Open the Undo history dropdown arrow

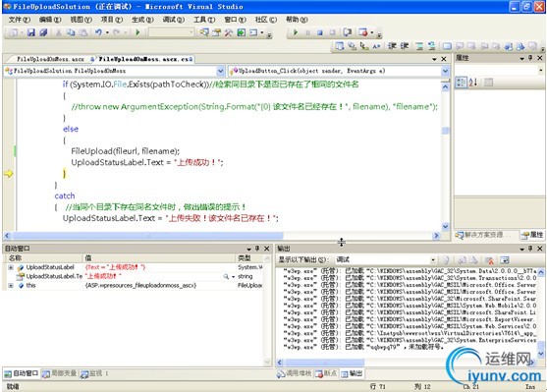click(x=107, y=32)
